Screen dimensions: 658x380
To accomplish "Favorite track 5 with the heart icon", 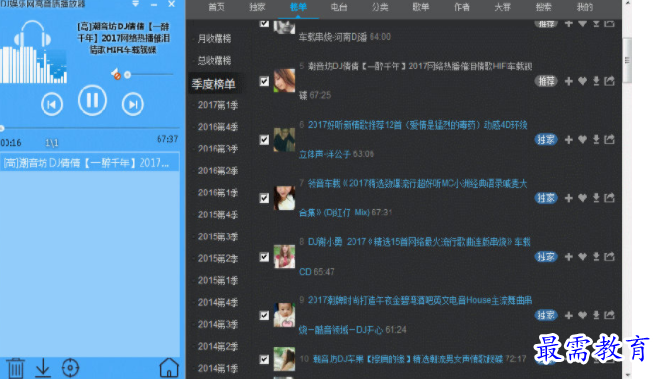I will coord(582,81).
